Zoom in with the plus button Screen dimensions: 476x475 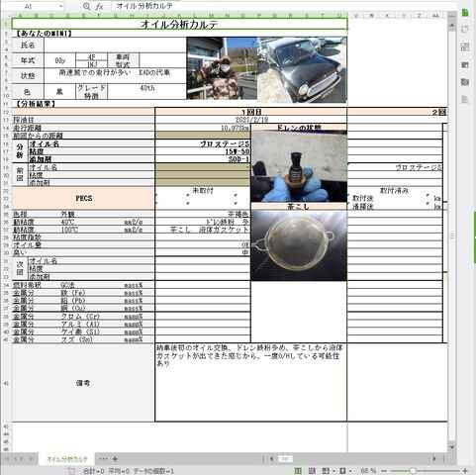pyautogui.click(x=465, y=471)
